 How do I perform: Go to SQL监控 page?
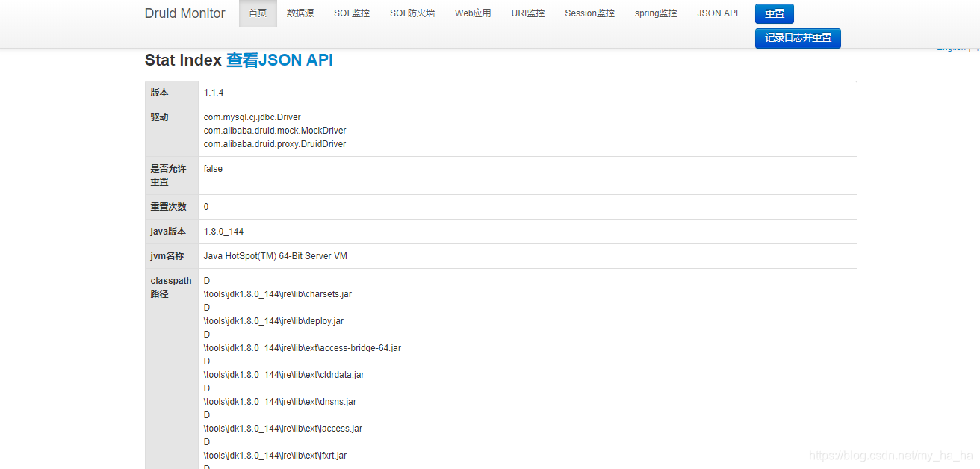[x=352, y=13]
